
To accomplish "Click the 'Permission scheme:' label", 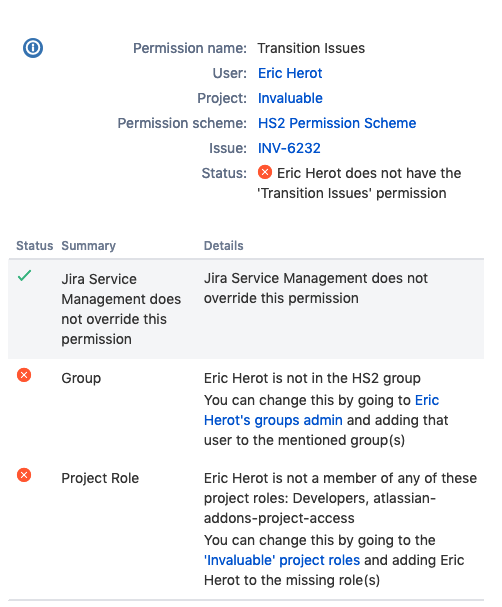I will [182, 123].
